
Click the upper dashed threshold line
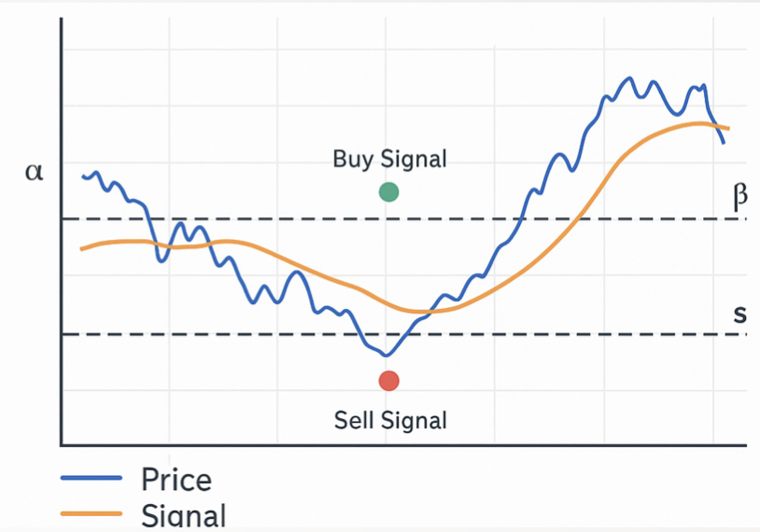[x=404, y=219]
